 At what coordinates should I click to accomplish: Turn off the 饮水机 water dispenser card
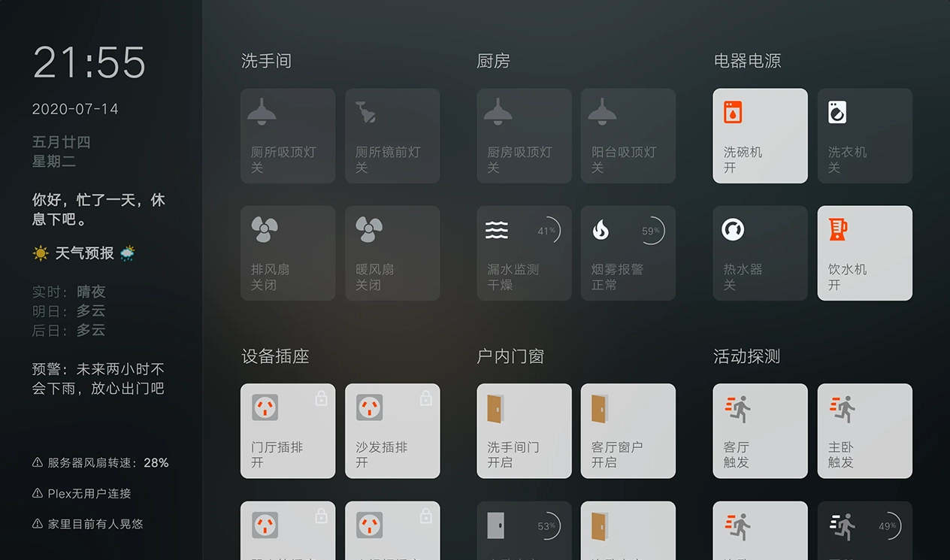coord(865,253)
